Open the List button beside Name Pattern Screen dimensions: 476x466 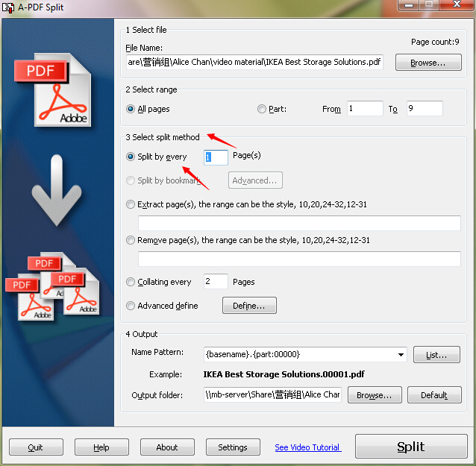(436, 355)
